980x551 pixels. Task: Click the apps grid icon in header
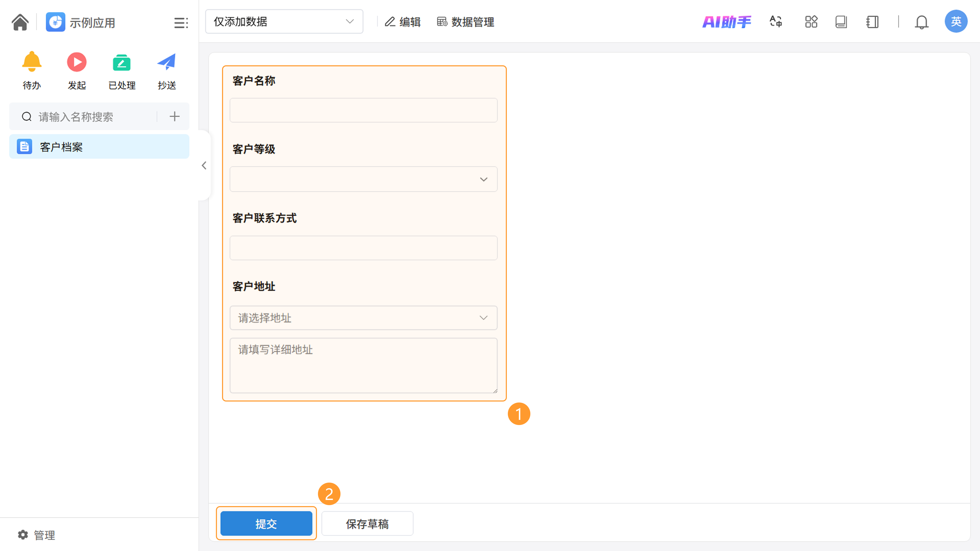pos(811,22)
